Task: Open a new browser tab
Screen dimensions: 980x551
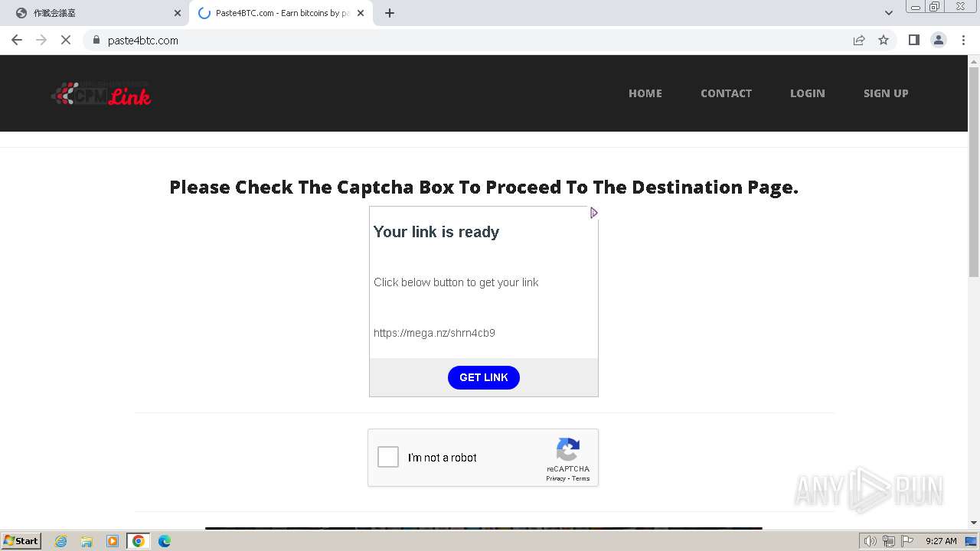Action: tap(390, 13)
